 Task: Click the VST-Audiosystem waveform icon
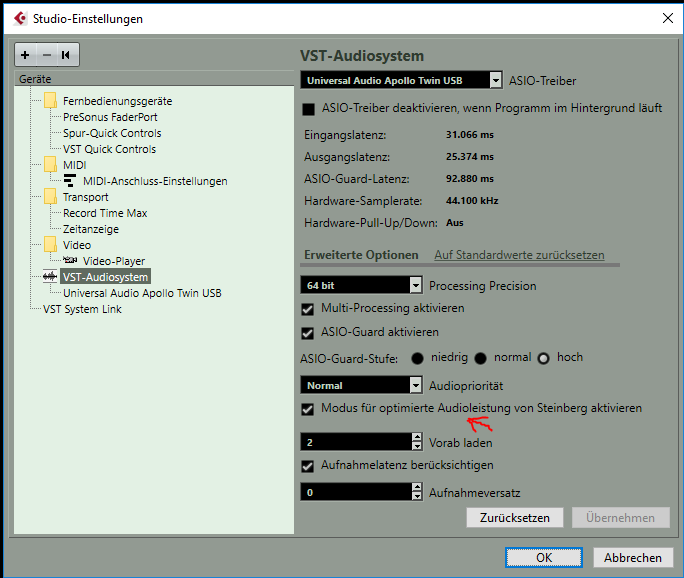click(50, 276)
